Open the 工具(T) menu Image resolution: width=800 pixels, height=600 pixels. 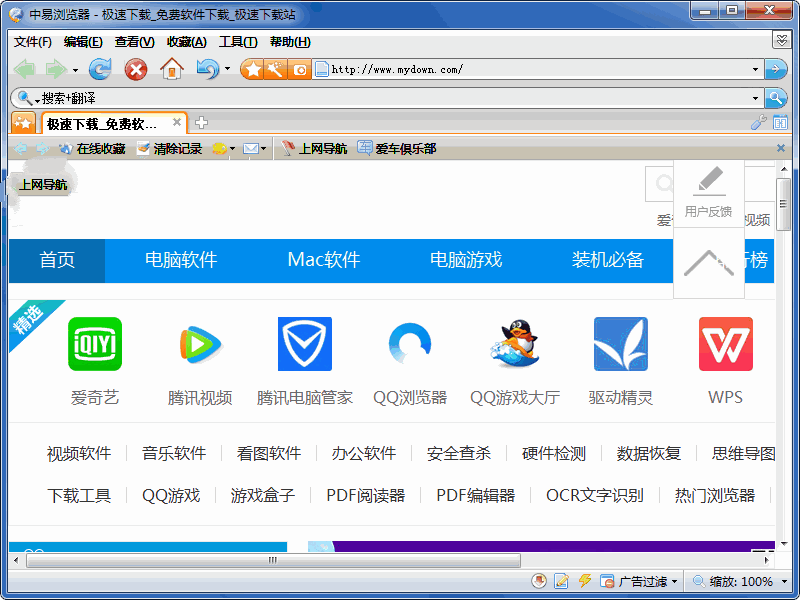click(x=238, y=42)
